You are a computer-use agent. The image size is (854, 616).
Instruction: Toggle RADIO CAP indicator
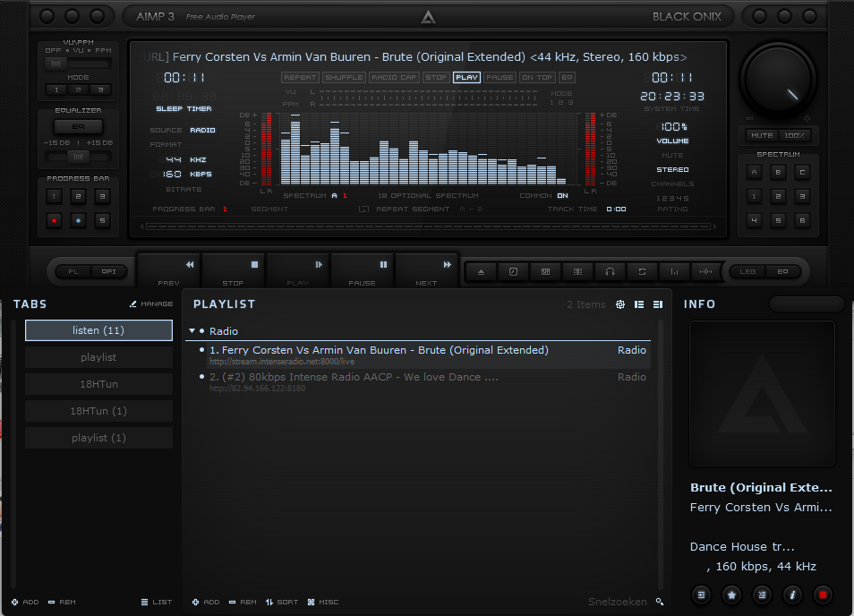click(394, 77)
